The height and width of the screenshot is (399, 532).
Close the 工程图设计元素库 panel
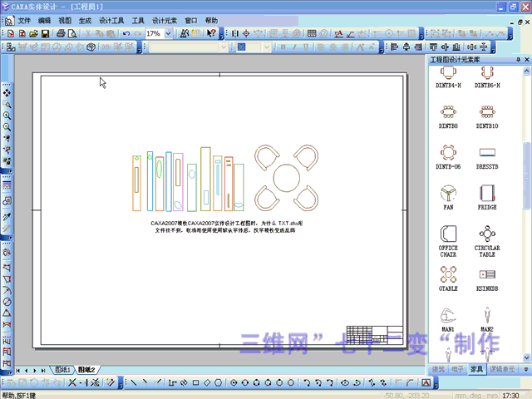527,60
